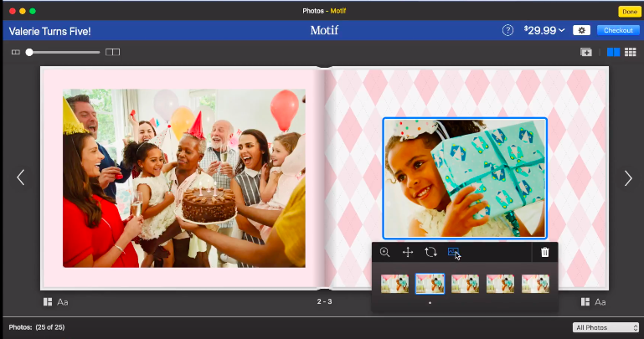Screen dimensions: 644x339
Task: Select the birthday party cake photo
Action: 184,178
